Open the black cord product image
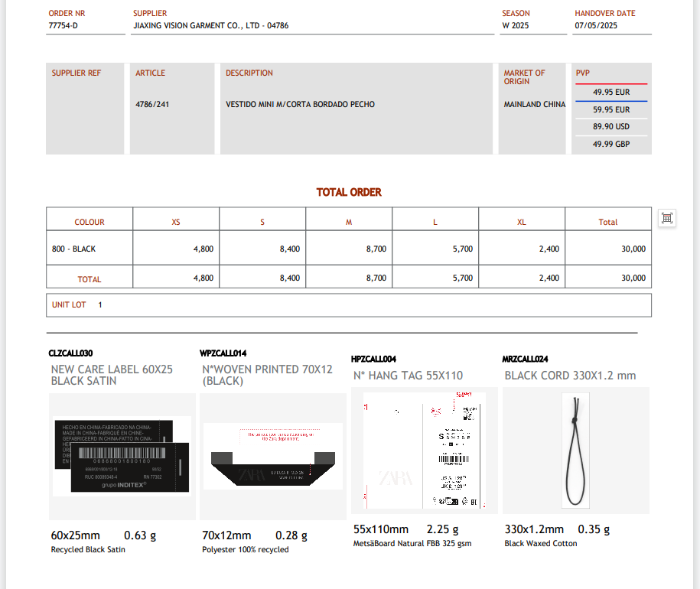 tap(575, 450)
